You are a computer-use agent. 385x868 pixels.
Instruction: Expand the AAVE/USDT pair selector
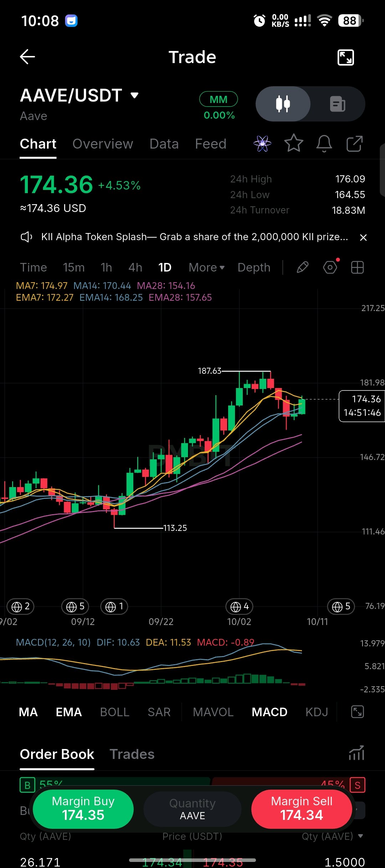click(x=79, y=95)
